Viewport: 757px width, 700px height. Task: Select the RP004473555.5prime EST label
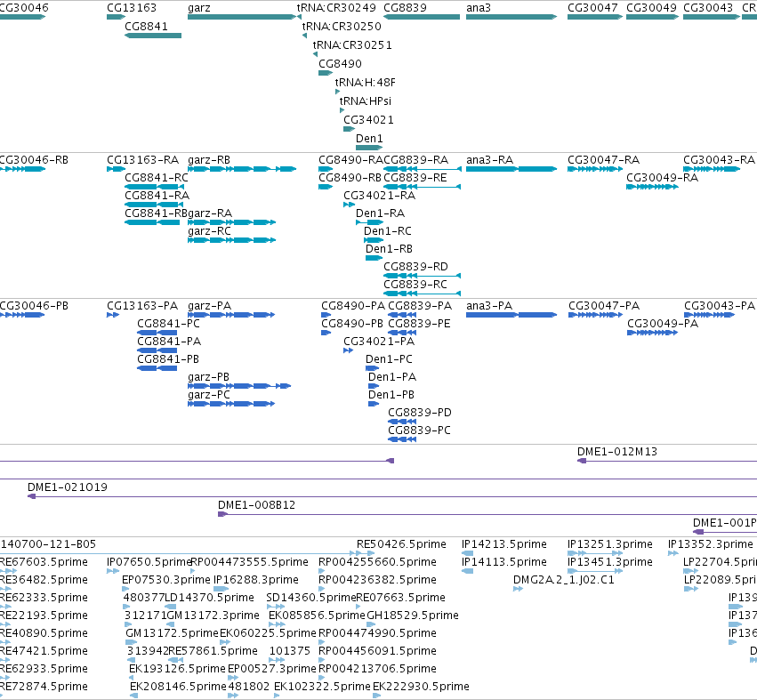click(x=250, y=562)
